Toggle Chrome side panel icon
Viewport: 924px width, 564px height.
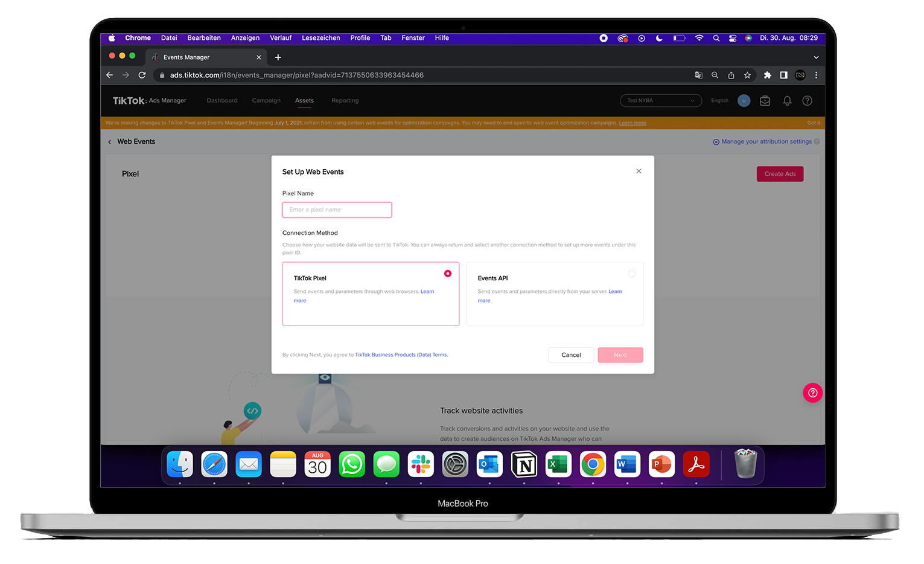click(x=783, y=75)
